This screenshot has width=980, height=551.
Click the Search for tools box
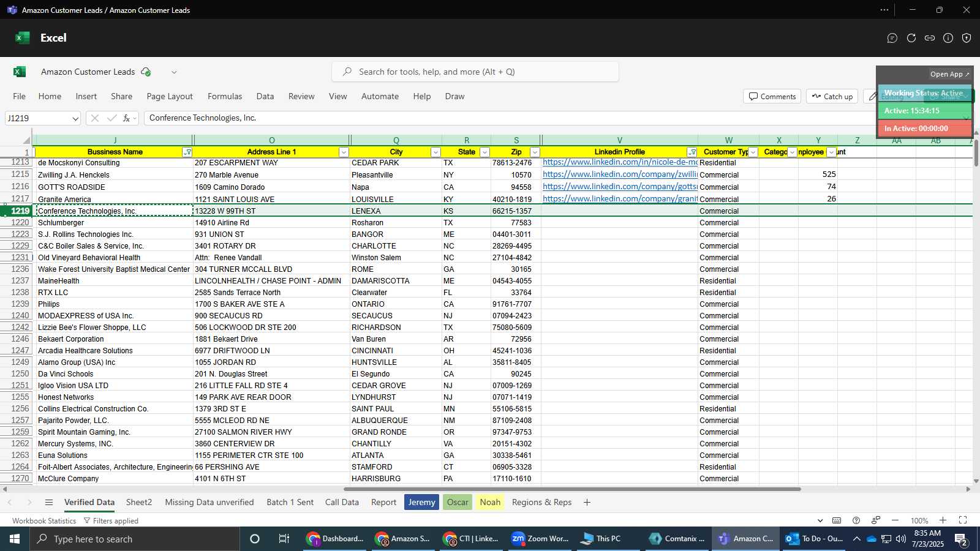475,72
